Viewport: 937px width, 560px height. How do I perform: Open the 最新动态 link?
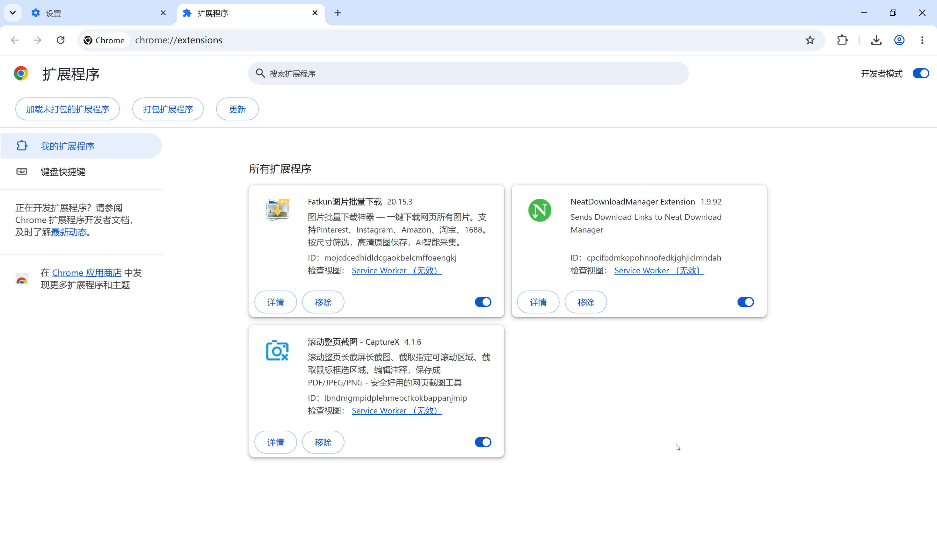click(69, 232)
